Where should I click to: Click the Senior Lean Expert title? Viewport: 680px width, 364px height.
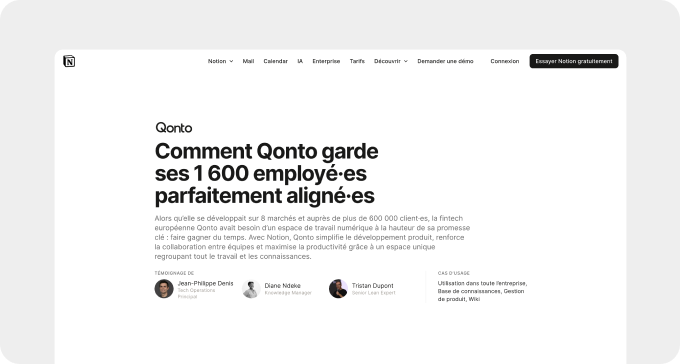click(373, 293)
